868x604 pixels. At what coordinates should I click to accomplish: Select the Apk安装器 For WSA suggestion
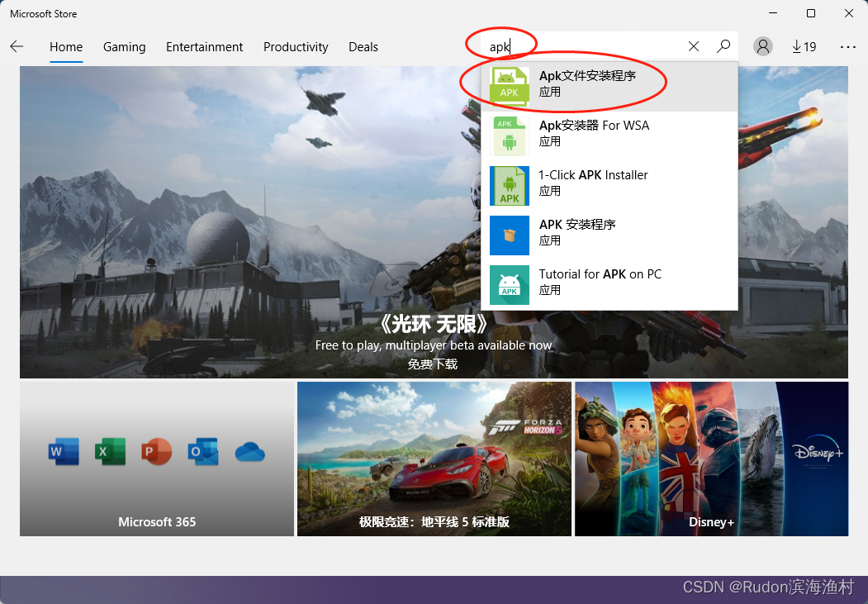609,136
